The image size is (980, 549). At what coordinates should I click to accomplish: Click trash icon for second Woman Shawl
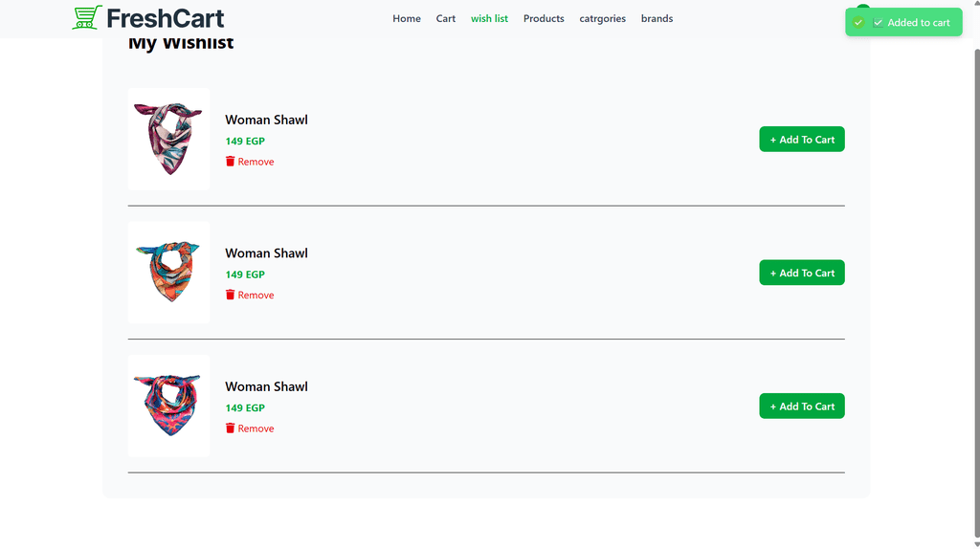(230, 295)
